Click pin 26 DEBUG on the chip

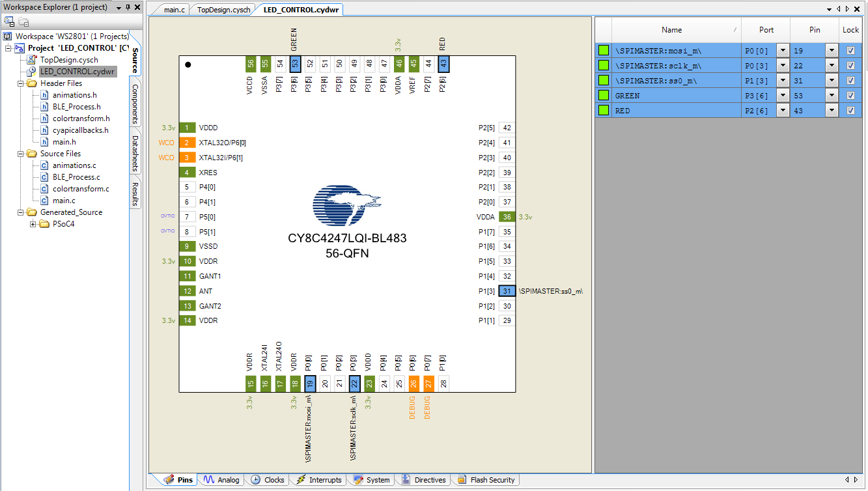(413, 384)
